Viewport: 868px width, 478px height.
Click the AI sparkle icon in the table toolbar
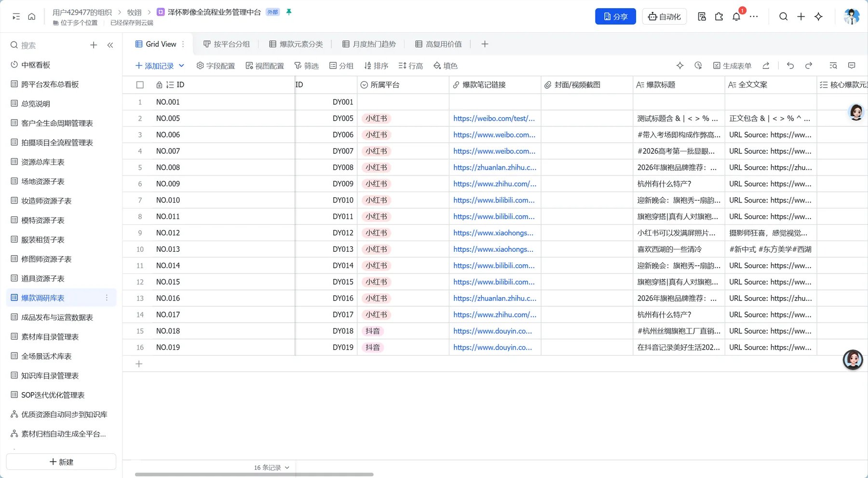680,66
